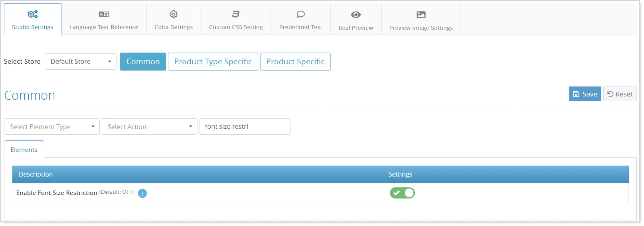Click the floppy disk icon on Save
Image resolution: width=644 pixels, height=226 pixels.
576,94
